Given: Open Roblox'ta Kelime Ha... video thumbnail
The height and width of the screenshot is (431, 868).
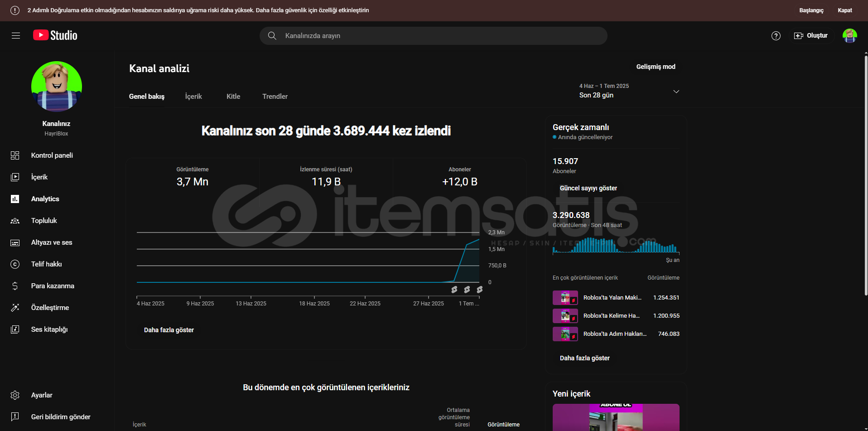Looking at the screenshot, I should (565, 316).
